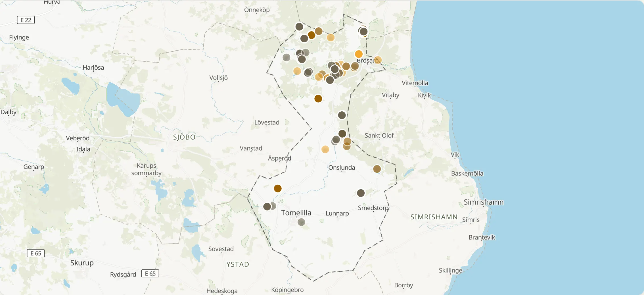The width and height of the screenshot is (644, 295).
Task: Select the light orange marker north of Onslunda
Action: click(x=325, y=149)
